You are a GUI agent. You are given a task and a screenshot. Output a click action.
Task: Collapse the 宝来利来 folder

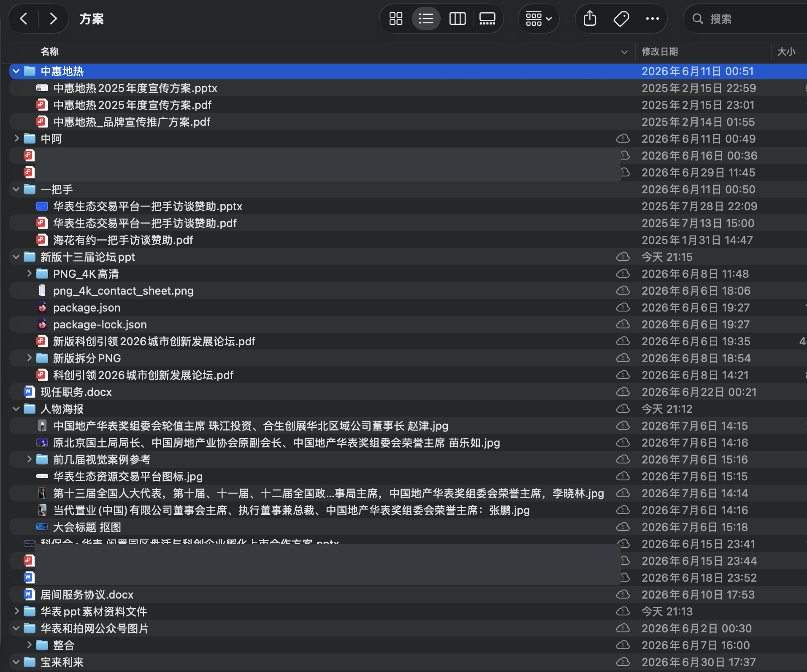16,662
